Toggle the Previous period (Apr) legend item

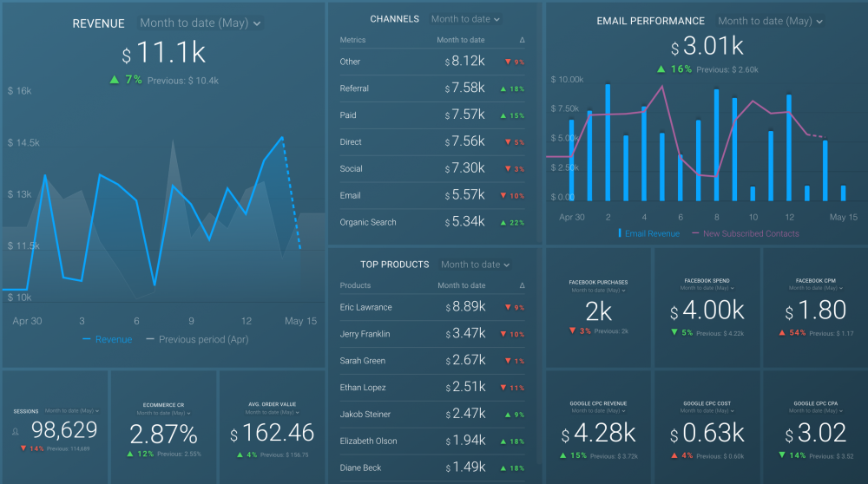pos(197,340)
